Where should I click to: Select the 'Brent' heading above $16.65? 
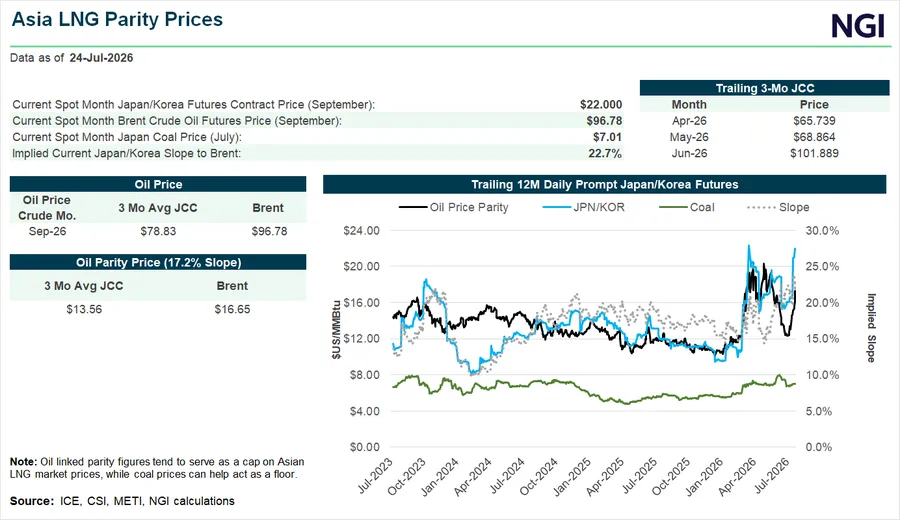(x=232, y=286)
